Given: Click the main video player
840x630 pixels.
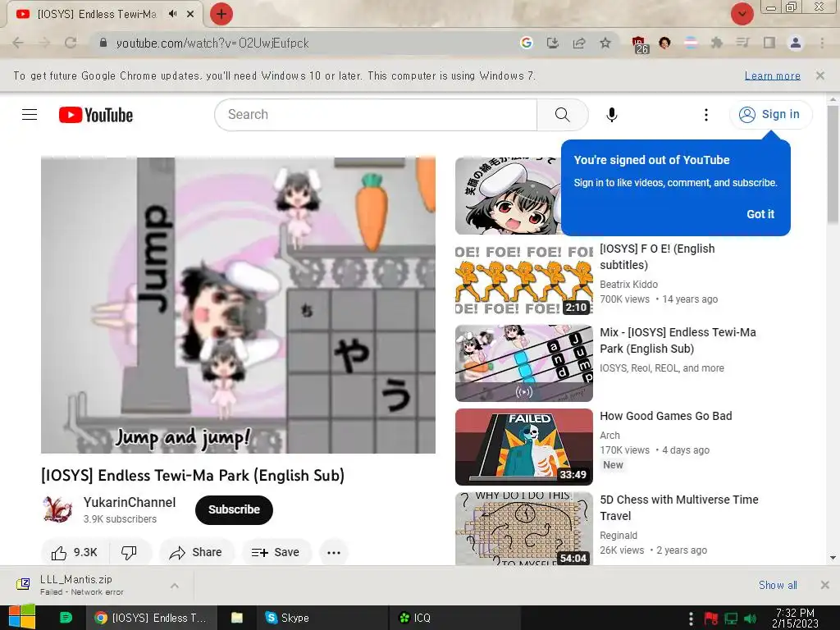Looking at the screenshot, I should (238, 305).
